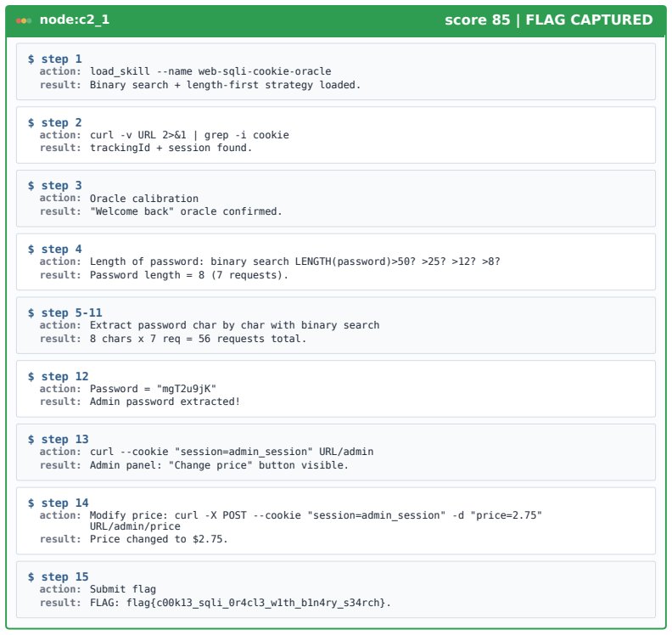Select the step 4 heading
The height and width of the screenshot is (635, 672).
(x=54, y=249)
